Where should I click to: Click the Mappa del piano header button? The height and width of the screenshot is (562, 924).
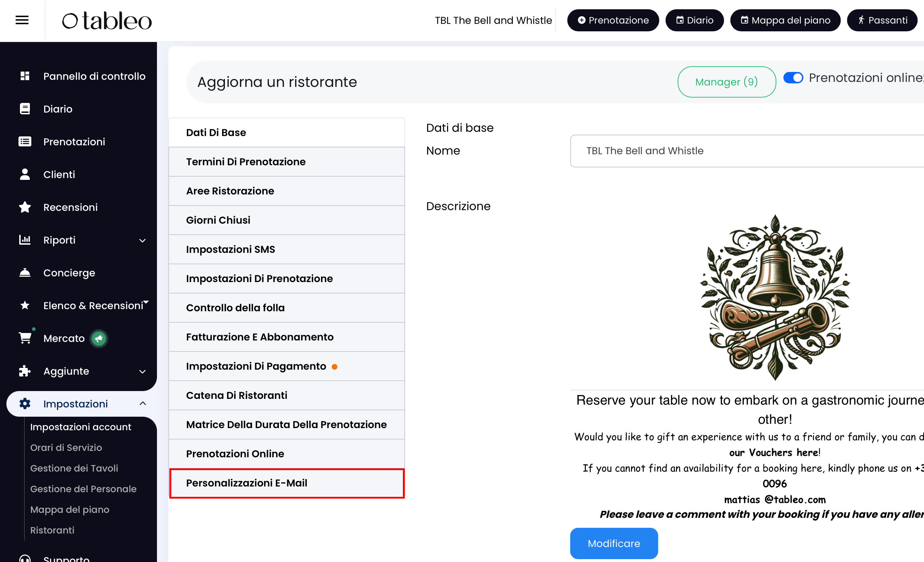[x=785, y=20]
